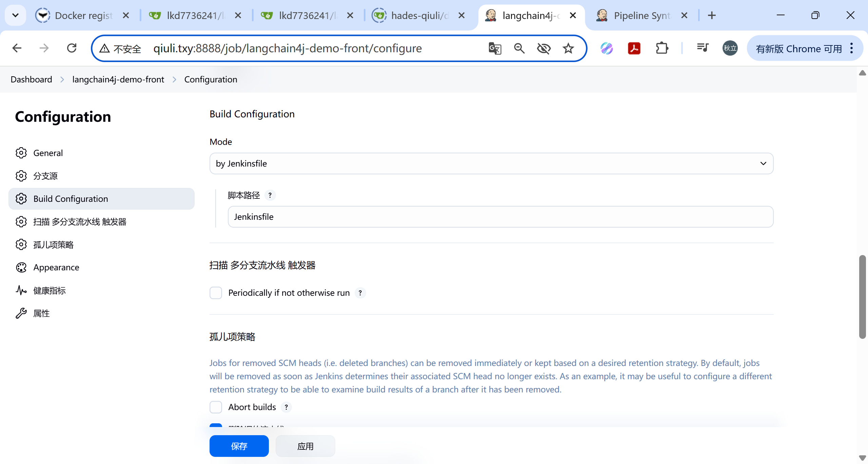Go to 分支源 section in sidebar
This screenshot has width=868, height=464.
click(x=101, y=176)
